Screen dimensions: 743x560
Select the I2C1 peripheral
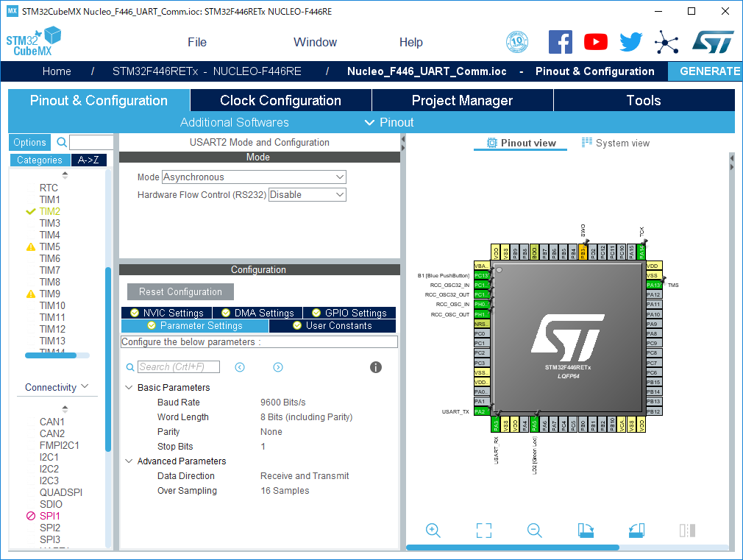point(49,457)
